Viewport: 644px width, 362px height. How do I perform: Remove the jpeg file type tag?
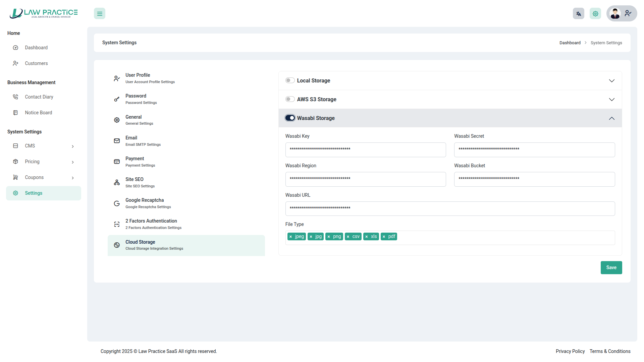[x=291, y=237]
